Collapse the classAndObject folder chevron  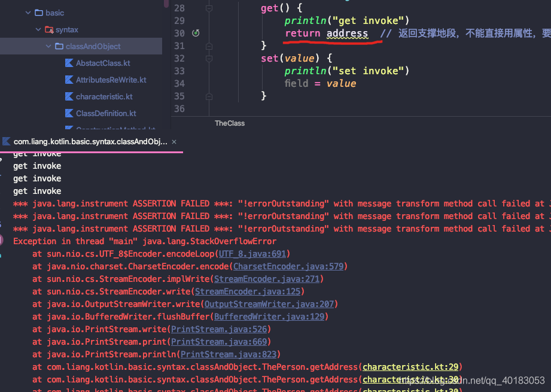(48, 47)
